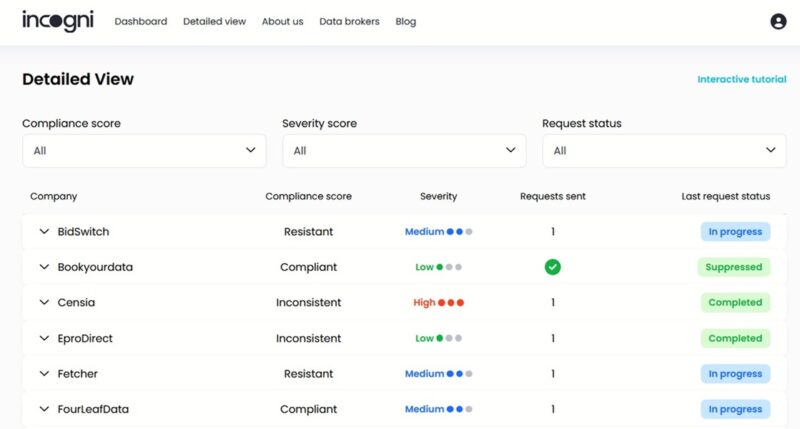Viewport: 800px width, 429px height.
Task: Click the Company column header
Action: tap(54, 196)
